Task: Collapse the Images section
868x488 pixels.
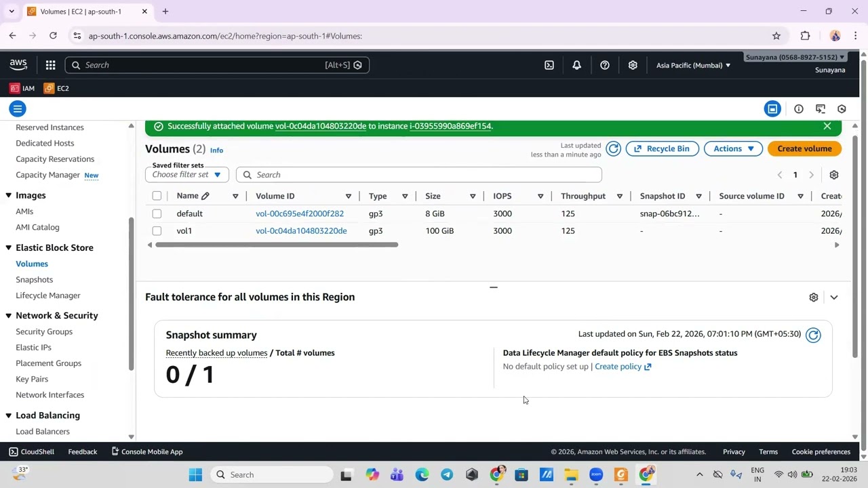Action: pyautogui.click(x=8, y=195)
